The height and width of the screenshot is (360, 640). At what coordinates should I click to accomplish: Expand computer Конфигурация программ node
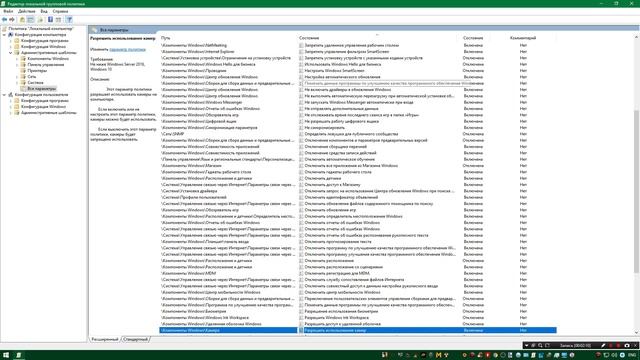point(11,41)
